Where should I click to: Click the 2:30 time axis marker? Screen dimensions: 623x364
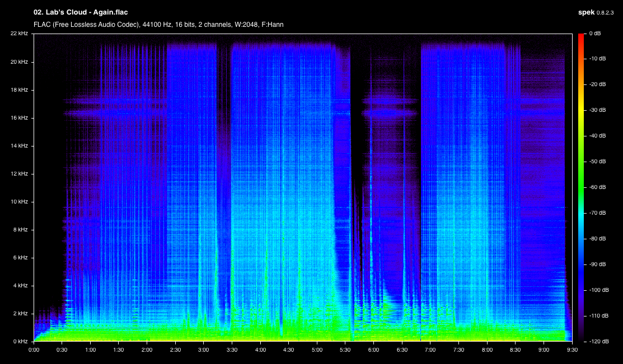pyautogui.click(x=175, y=349)
